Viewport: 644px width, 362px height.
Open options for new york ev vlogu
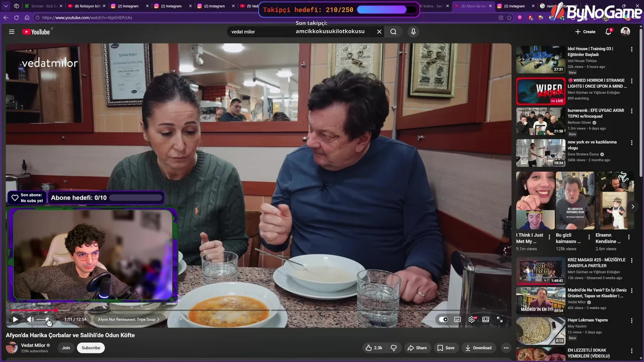coord(632,143)
